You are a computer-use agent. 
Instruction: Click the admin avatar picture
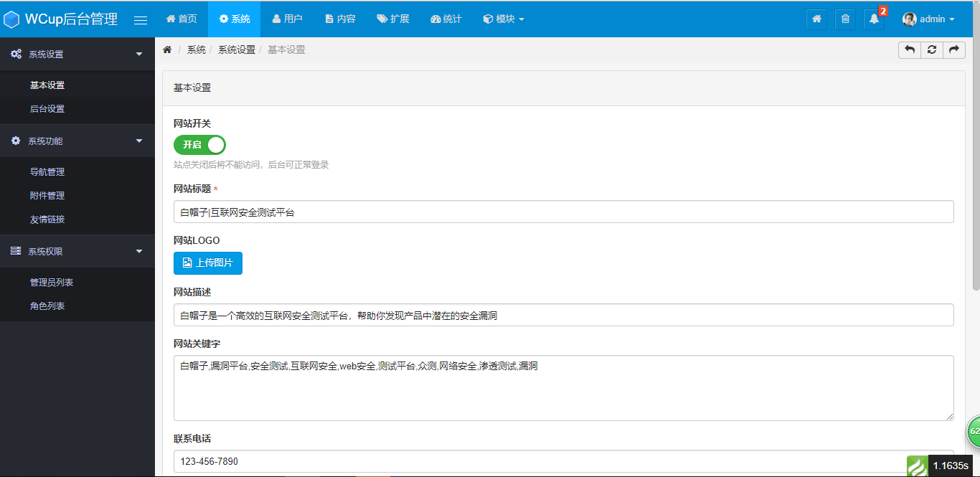(910, 19)
